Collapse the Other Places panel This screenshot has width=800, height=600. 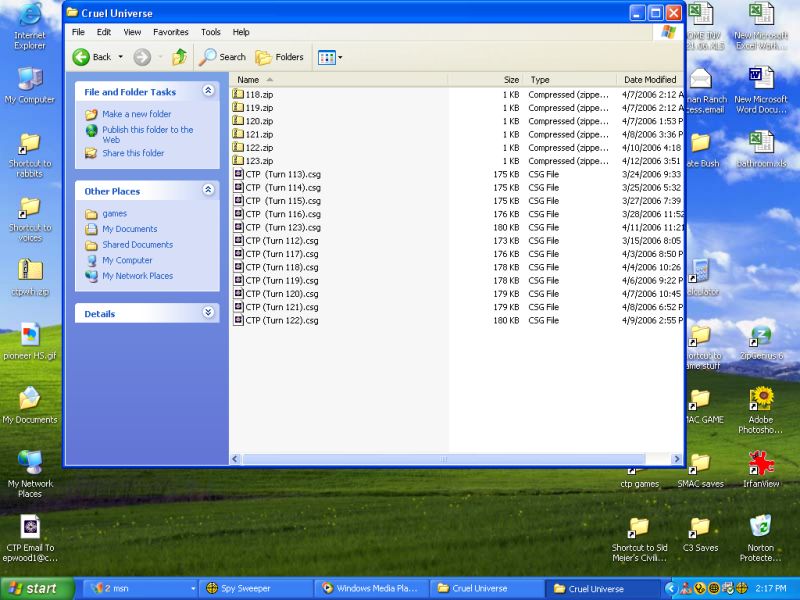208,190
